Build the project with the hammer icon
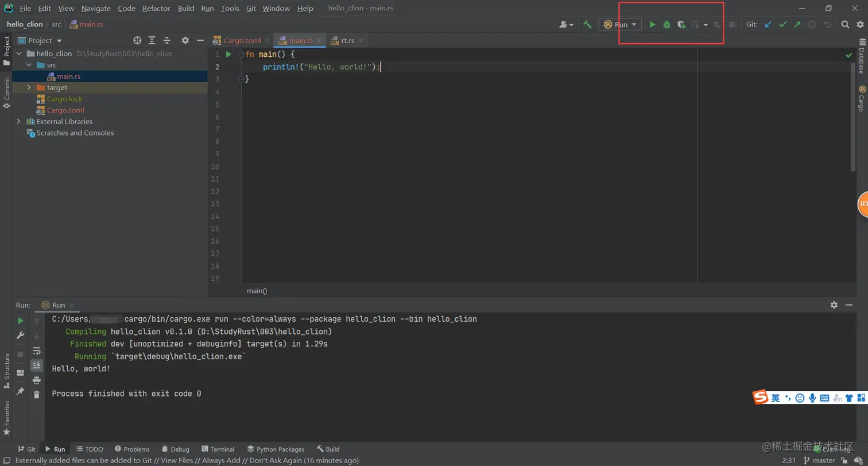868x466 pixels. tap(587, 25)
